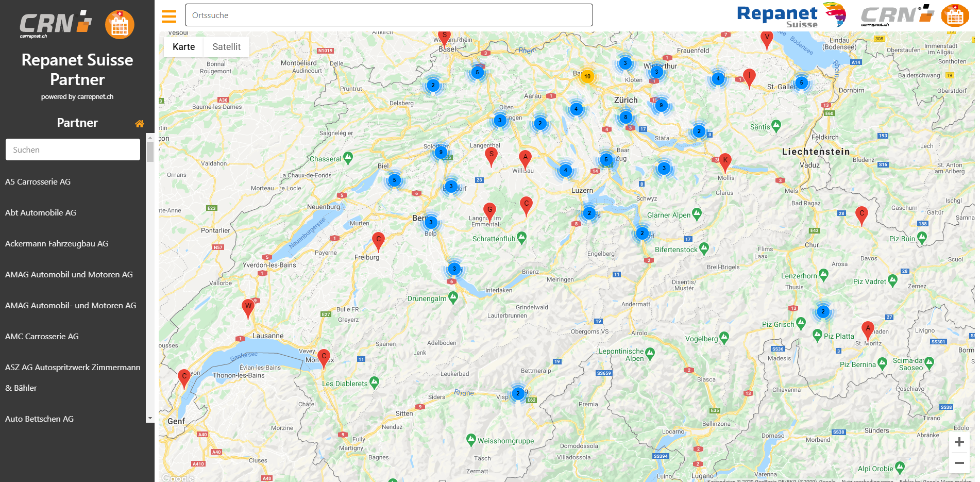Open the orange hamburger menu
The height and width of the screenshot is (482, 980).
click(x=168, y=16)
